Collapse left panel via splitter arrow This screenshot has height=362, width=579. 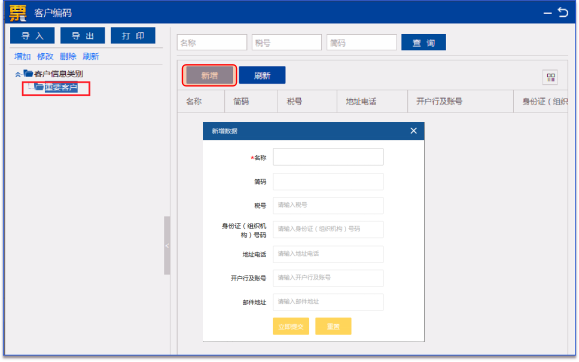[167, 246]
